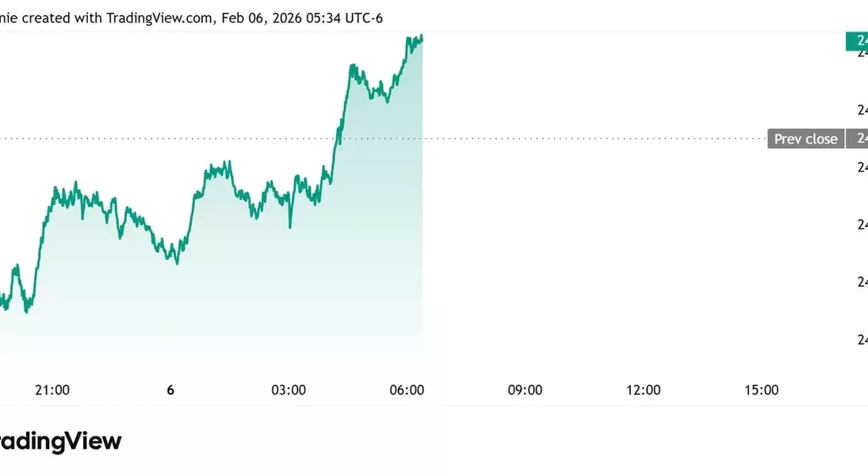Click the 06:00 time axis label
Screen dimensions: 868x476
click(x=407, y=390)
